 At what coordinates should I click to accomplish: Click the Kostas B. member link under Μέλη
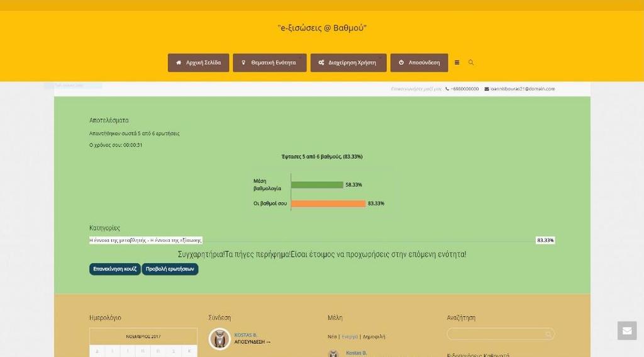coord(356,353)
